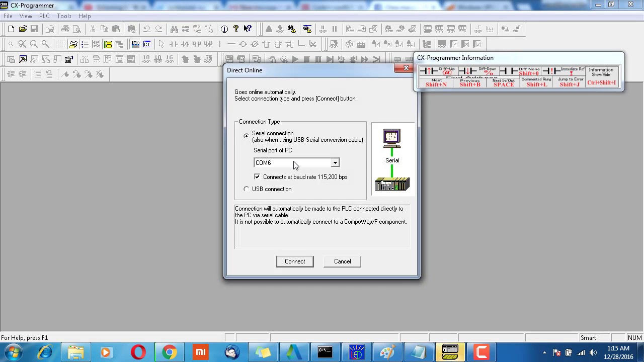Toggle 'Connects at baud rate 115,200 bps' checkbox

(257, 177)
